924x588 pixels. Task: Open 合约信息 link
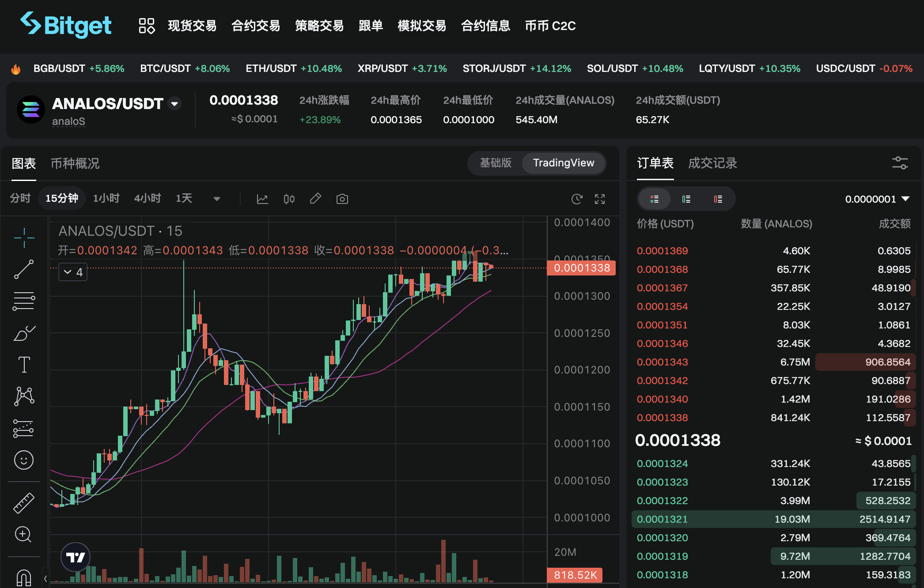pos(485,26)
